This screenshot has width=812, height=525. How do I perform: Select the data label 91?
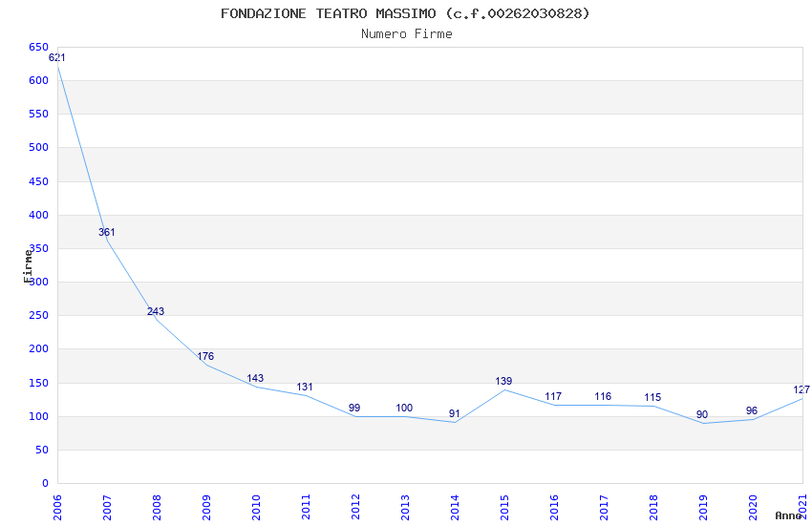(x=454, y=413)
